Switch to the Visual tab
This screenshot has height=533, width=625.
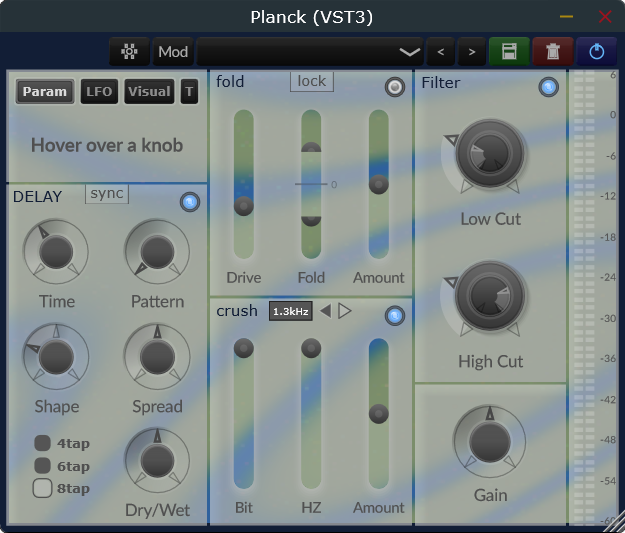click(149, 92)
